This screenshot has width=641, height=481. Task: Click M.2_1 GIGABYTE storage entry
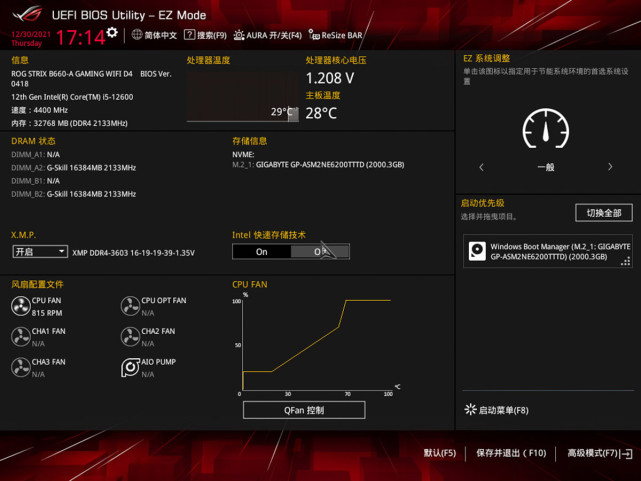318,164
